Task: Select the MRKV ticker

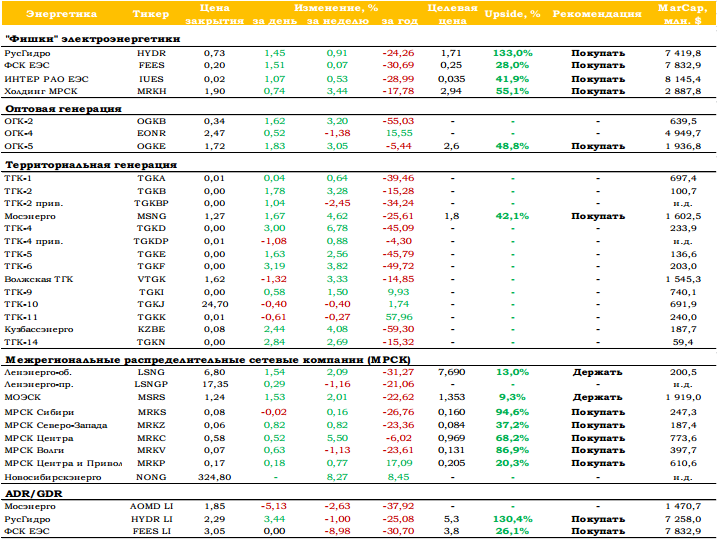Action: click(x=151, y=450)
